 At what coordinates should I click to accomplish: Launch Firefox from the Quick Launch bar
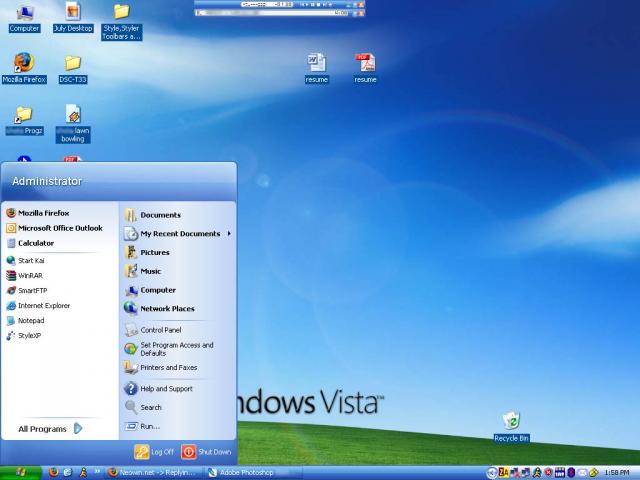click(x=53, y=473)
